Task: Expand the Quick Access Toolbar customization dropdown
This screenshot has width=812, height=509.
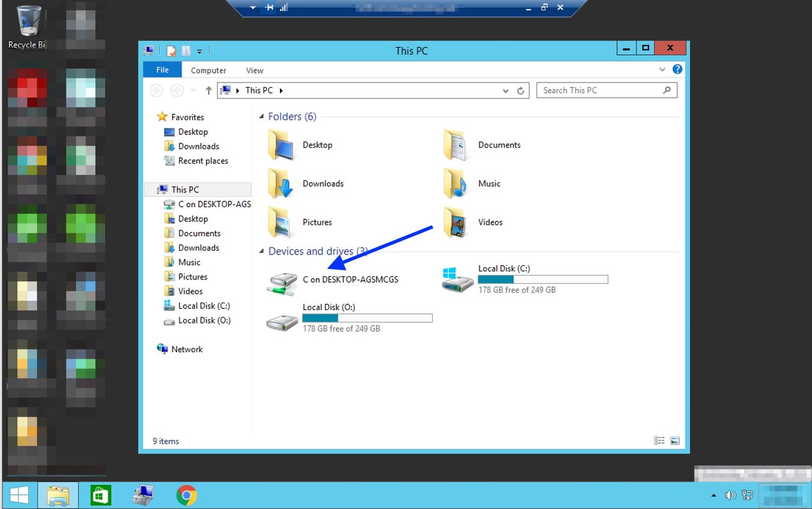Action: (x=199, y=51)
